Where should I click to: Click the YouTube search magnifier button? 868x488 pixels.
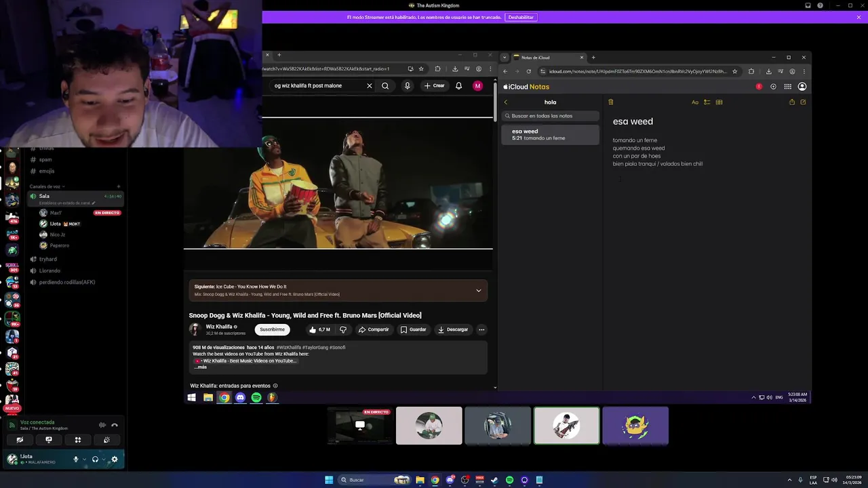(x=385, y=86)
